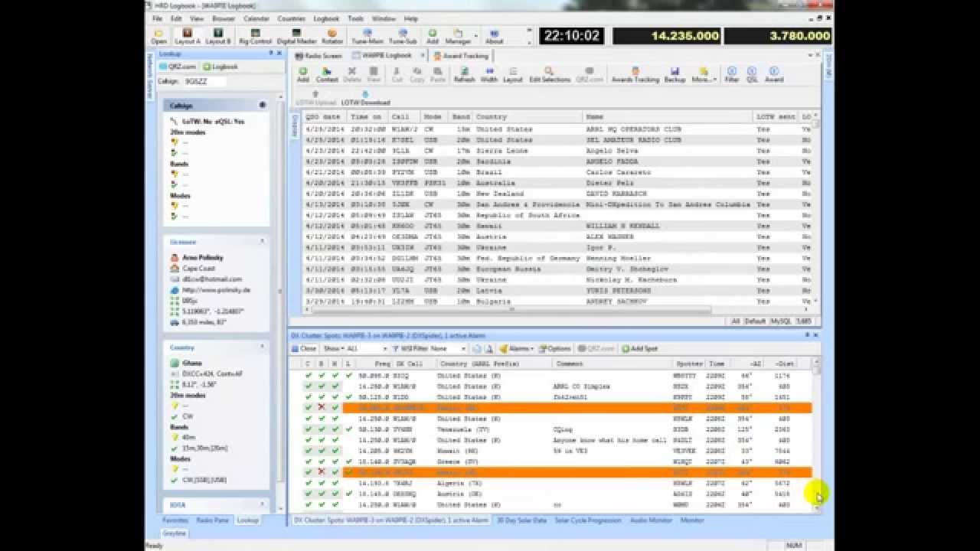Open the Audio Monitor tab
This screenshot has height=551, width=980.
tap(651, 520)
